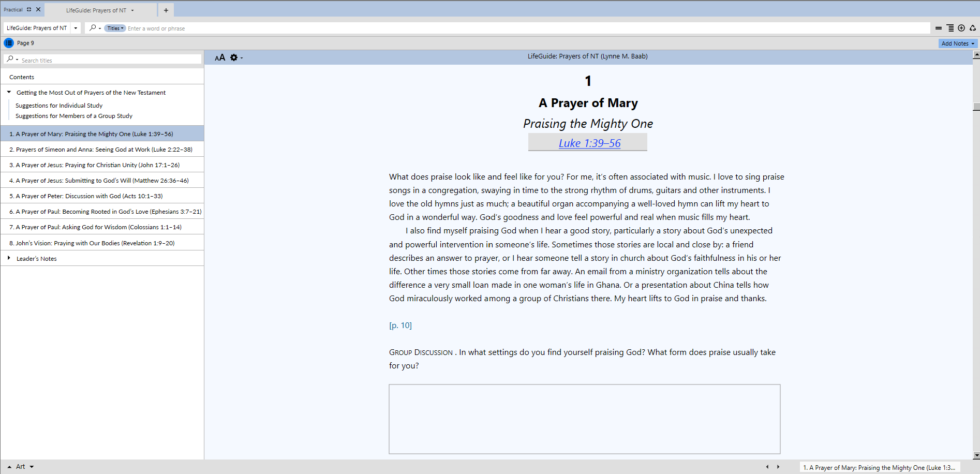Viewport: 980px width, 474px height.
Task: Click the AA text size icon
Action: coord(220,57)
